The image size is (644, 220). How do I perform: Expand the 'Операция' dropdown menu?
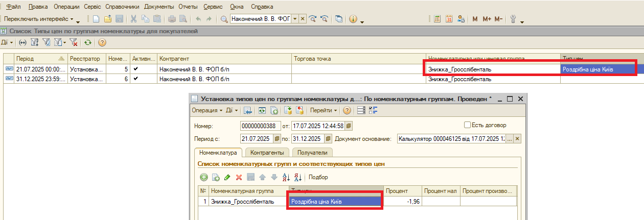pyautogui.click(x=206, y=110)
